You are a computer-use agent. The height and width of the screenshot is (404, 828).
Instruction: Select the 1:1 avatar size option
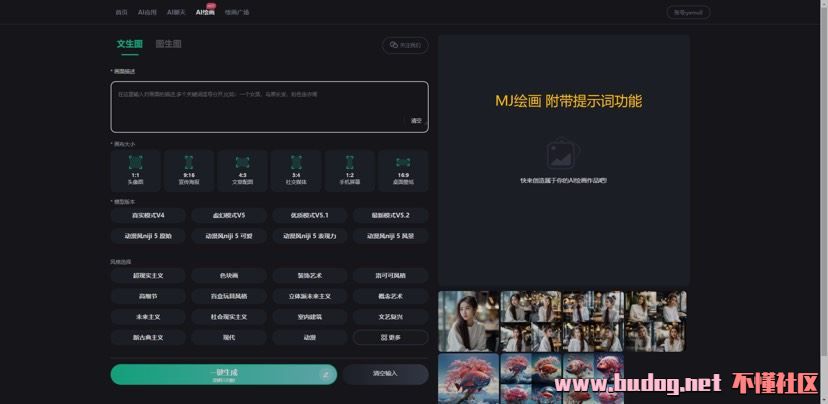pos(136,171)
